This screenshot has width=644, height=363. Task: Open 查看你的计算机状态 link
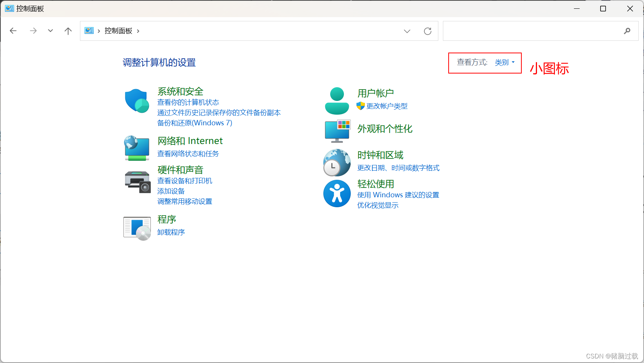point(188,102)
